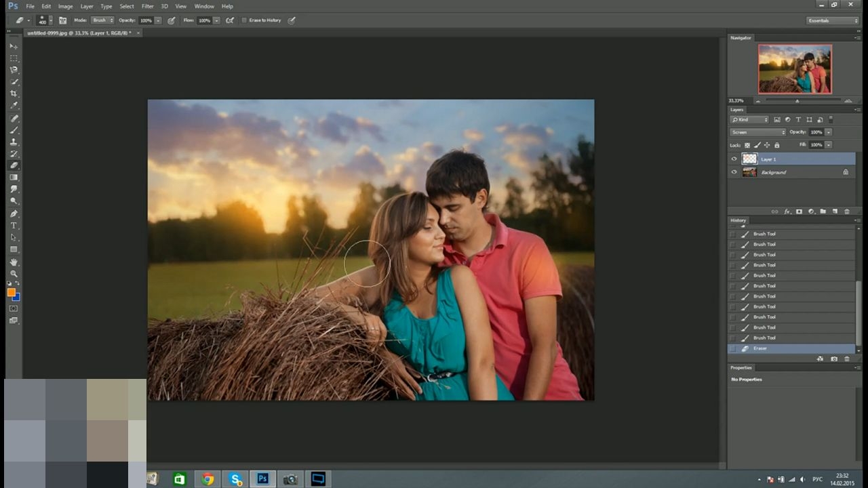Image resolution: width=868 pixels, height=488 pixels.
Task: Select the Horizontal Type tool
Action: (x=14, y=226)
